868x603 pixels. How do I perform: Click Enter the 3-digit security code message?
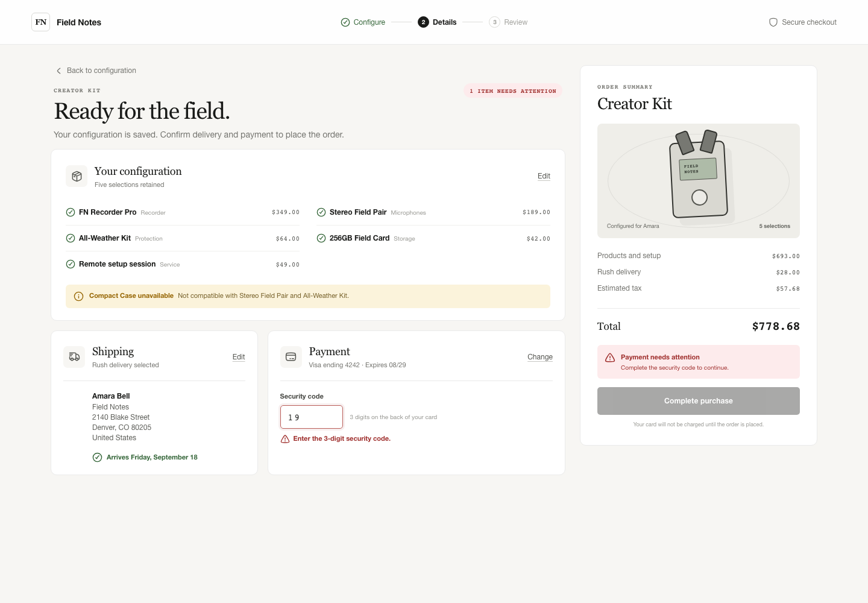(x=342, y=439)
